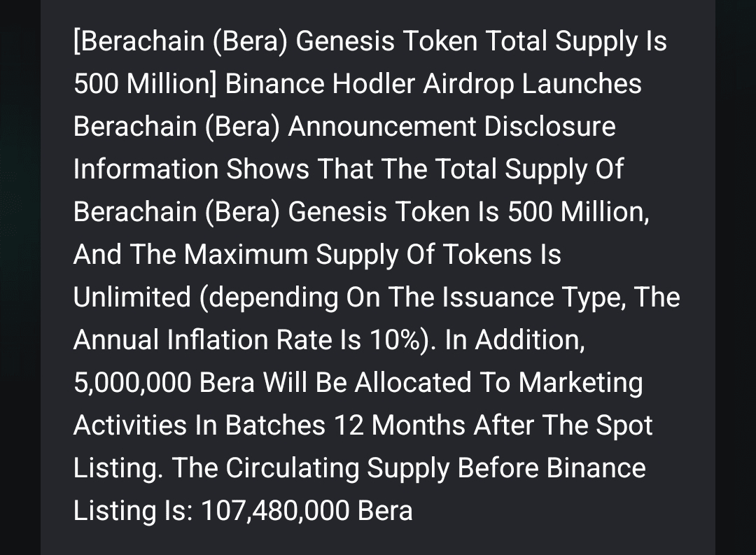Click the "500 Million]" headline ending

pyautogui.click(x=146, y=85)
